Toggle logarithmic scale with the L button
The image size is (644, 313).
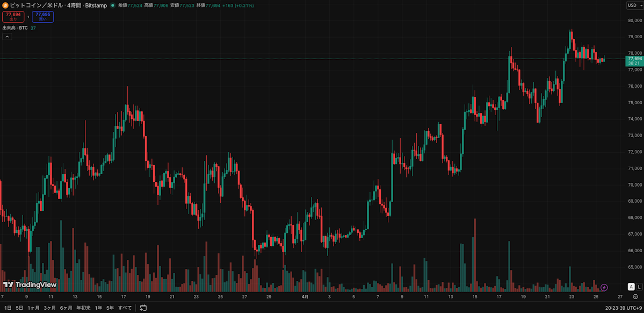[x=640, y=287]
